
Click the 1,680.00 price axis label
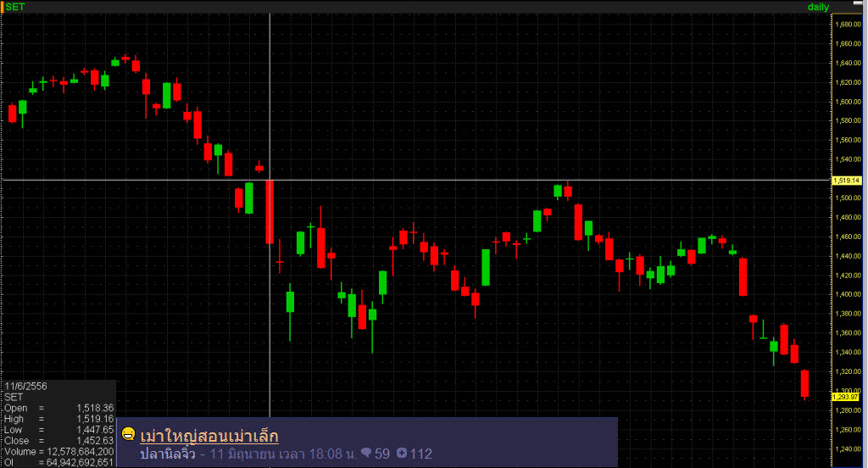tap(848, 25)
